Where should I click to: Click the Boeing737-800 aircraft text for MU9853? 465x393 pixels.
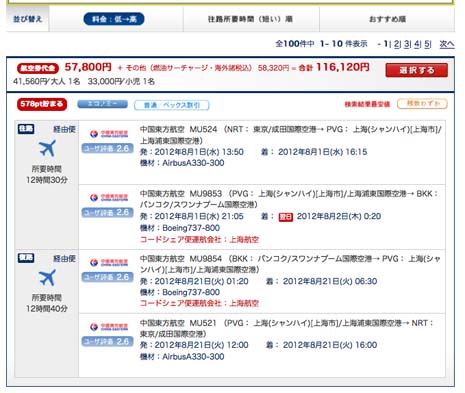tap(191, 228)
